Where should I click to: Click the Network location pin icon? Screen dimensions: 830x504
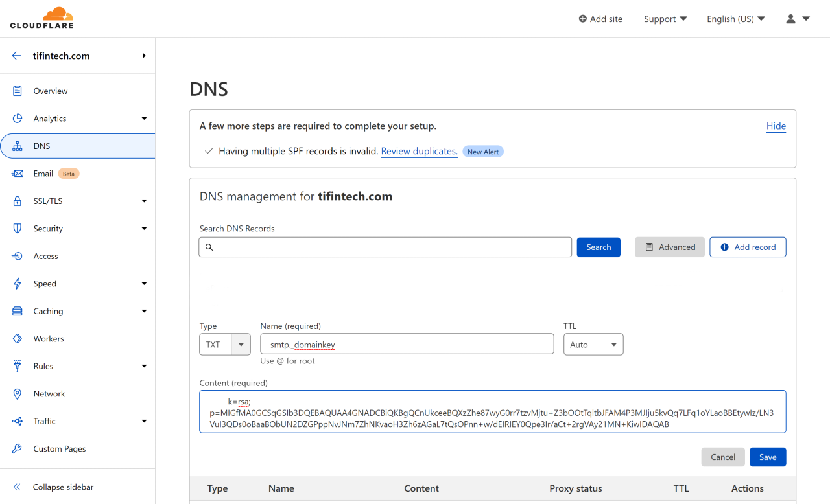click(x=18, y=394)
